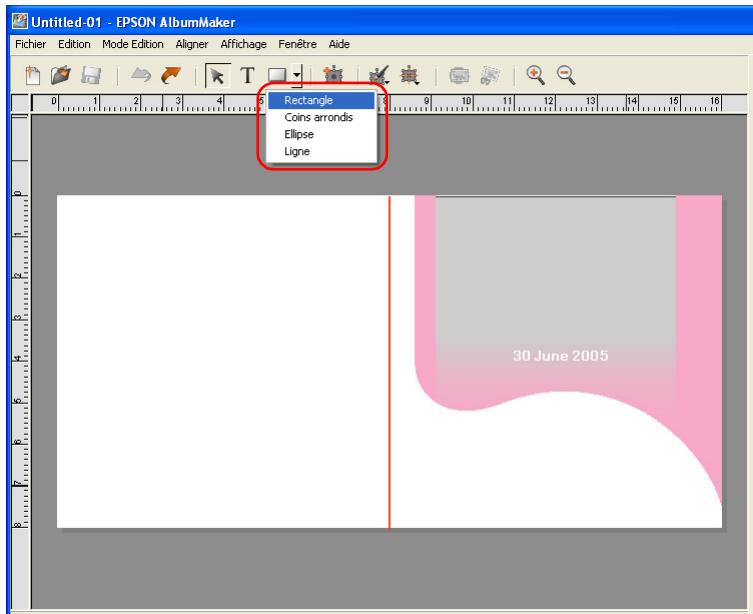Select the arrow pointer tool
Screen dimensions: 753x614
218,76
